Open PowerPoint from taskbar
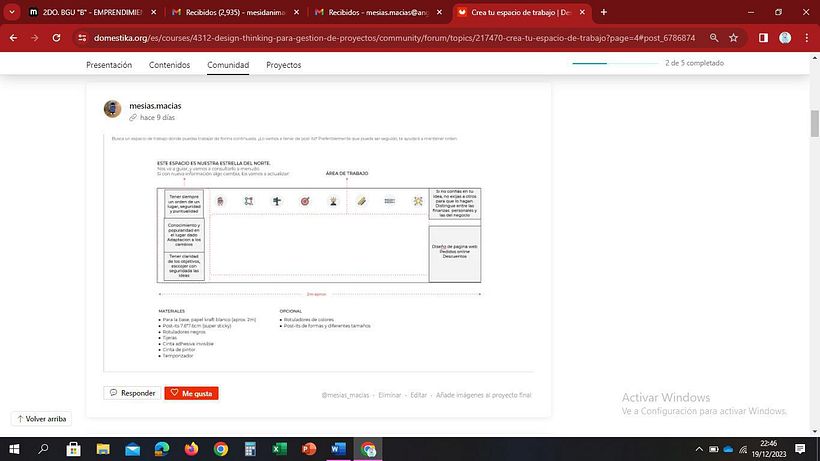820x461 pixels. [x=309, y=449]
